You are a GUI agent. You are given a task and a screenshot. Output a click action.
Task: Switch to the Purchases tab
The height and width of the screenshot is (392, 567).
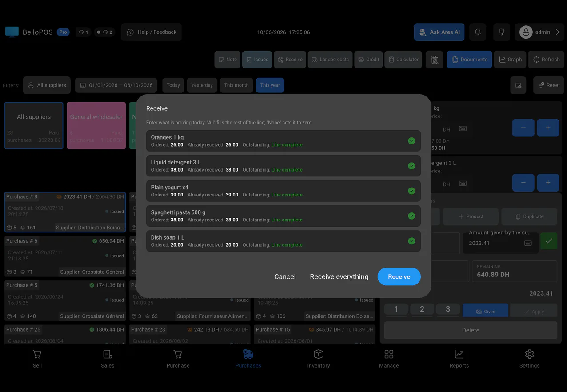point(248,359)
